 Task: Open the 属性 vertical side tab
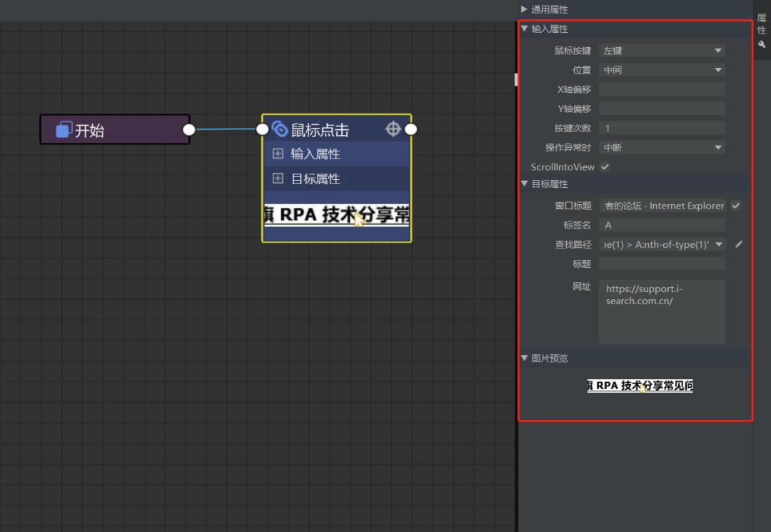pyautogui.click(x=762, y=24)
